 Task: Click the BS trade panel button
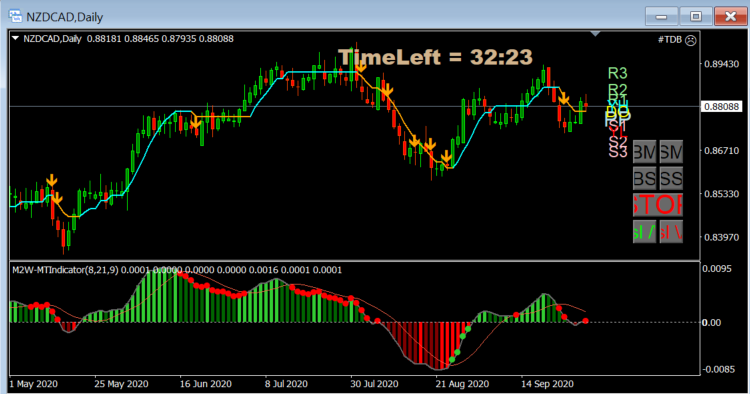[x=644, y=178]
